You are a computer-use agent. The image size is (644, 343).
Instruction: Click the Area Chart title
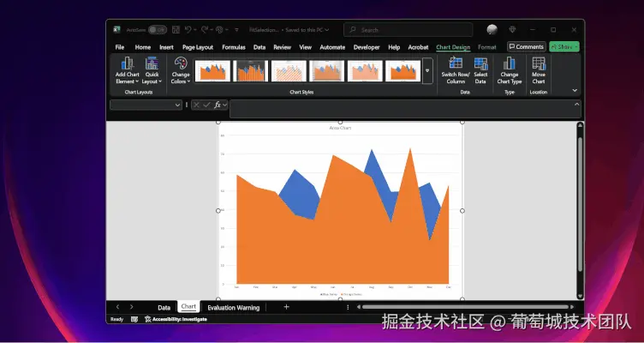pyautogui.click(x=340, y=128)
